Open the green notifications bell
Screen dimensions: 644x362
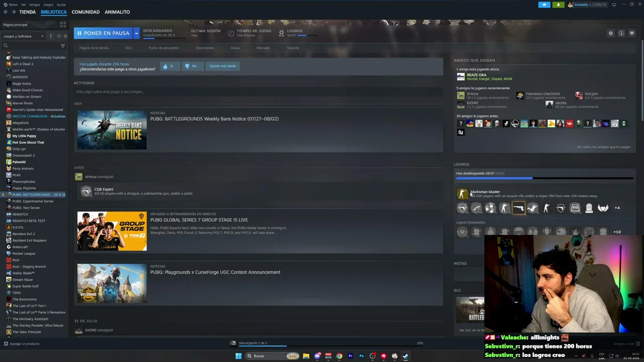point(558,5)
